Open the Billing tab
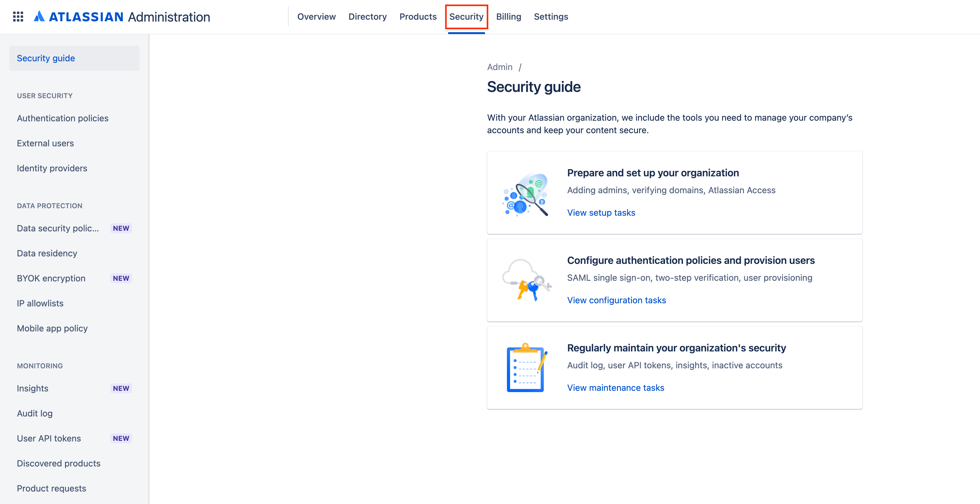This screenshot has height=504, width=980. (x=508, y=17)
